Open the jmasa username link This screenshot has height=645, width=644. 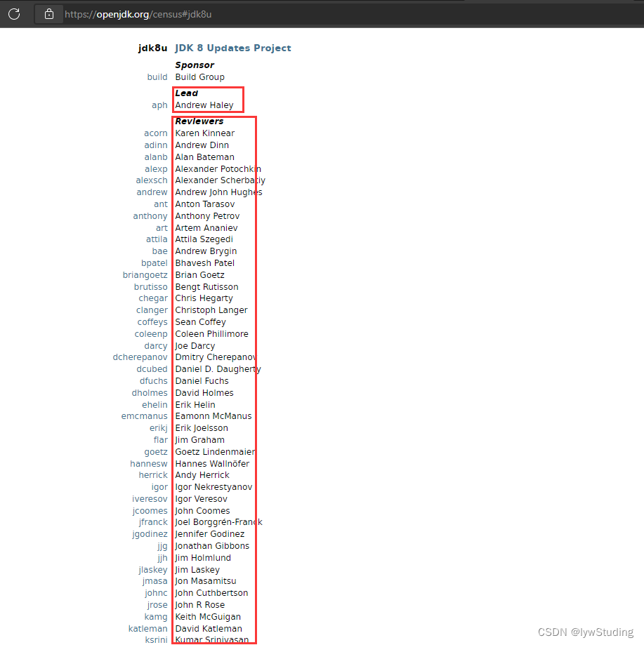(155, 581)
